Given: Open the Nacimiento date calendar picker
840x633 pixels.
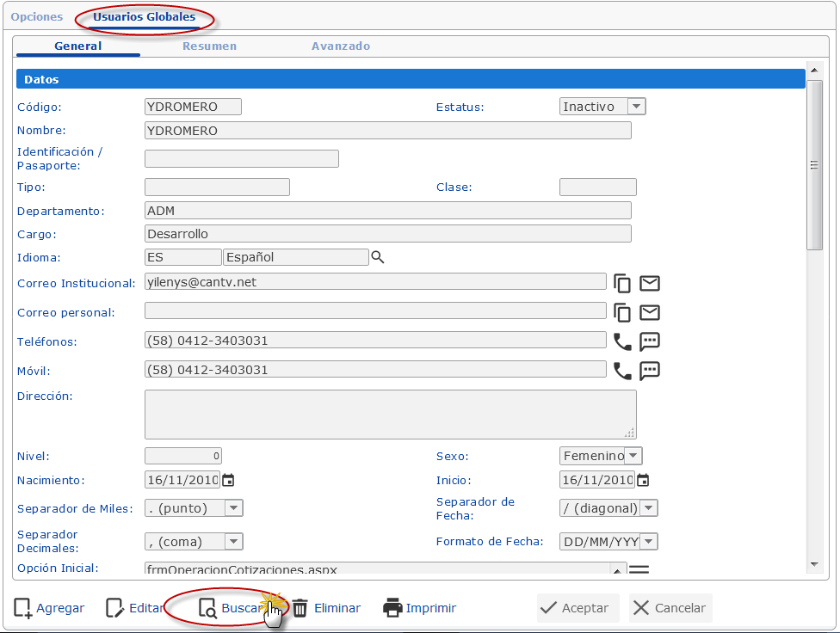Looking at the screenshot, I should click(227, 481).
